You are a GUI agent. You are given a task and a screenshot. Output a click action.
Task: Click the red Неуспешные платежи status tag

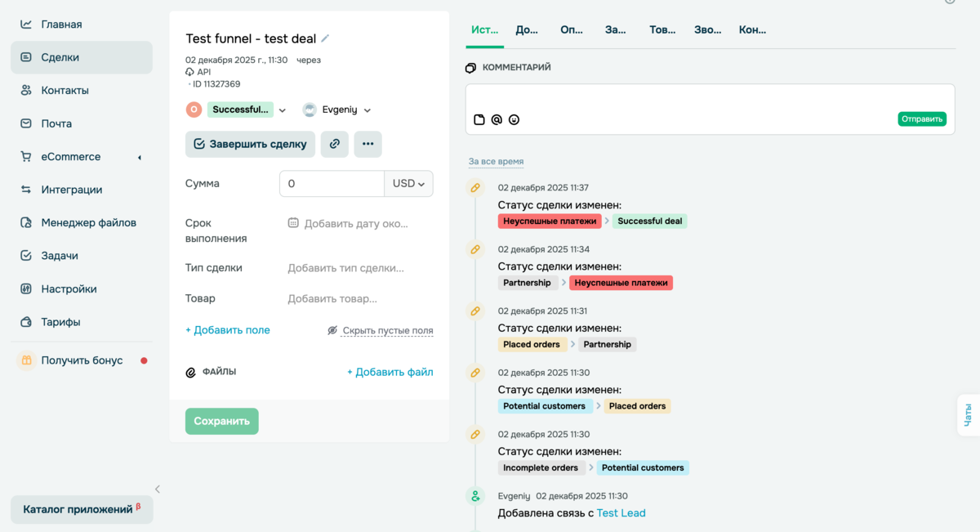tap(549, 221)
